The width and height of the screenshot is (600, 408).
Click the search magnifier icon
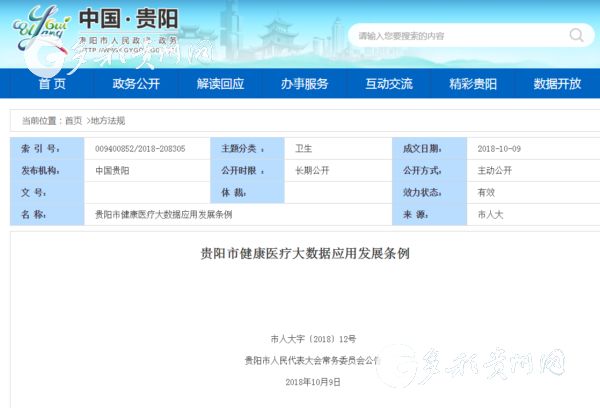click(x=576, y=35)
